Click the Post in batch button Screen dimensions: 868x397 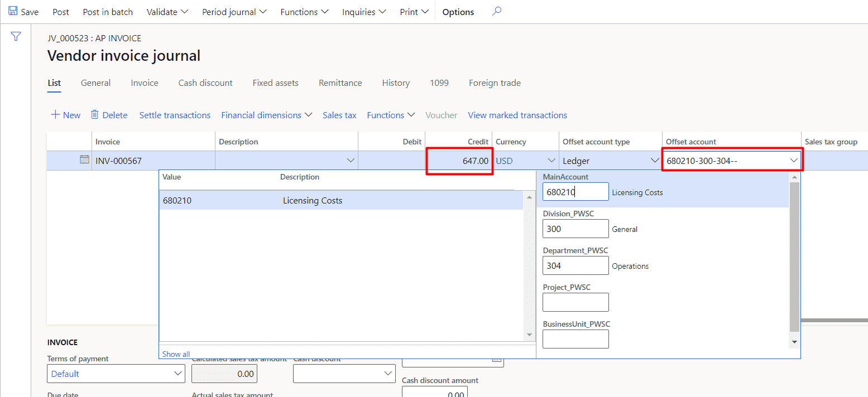(108, 12)
